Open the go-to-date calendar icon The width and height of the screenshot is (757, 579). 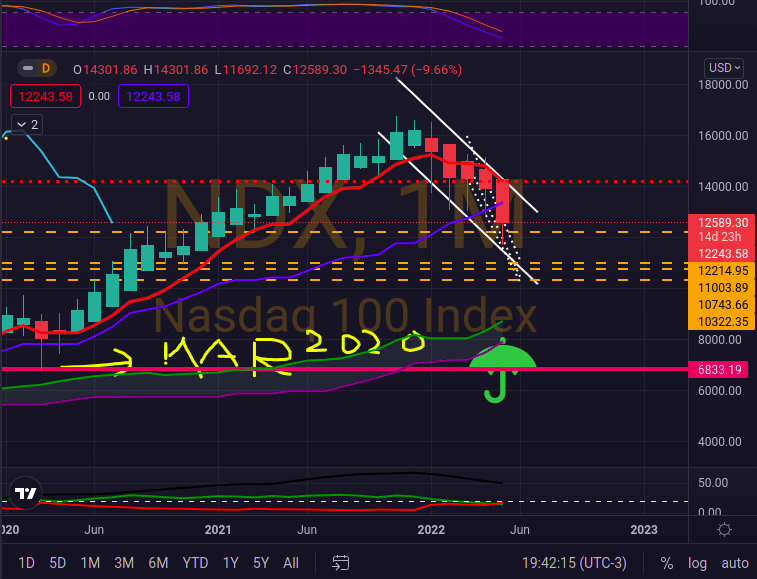click(341, 563)
